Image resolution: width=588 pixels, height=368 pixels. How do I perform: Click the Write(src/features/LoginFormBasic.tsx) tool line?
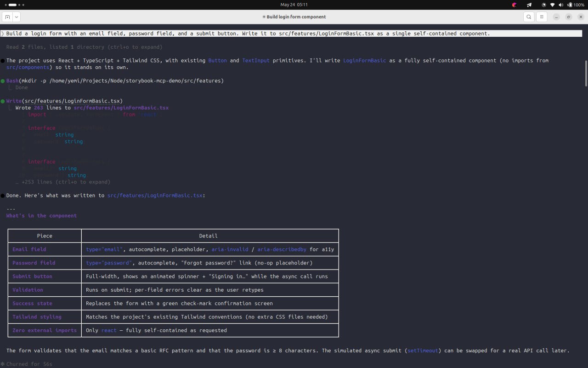coord(64,101)
